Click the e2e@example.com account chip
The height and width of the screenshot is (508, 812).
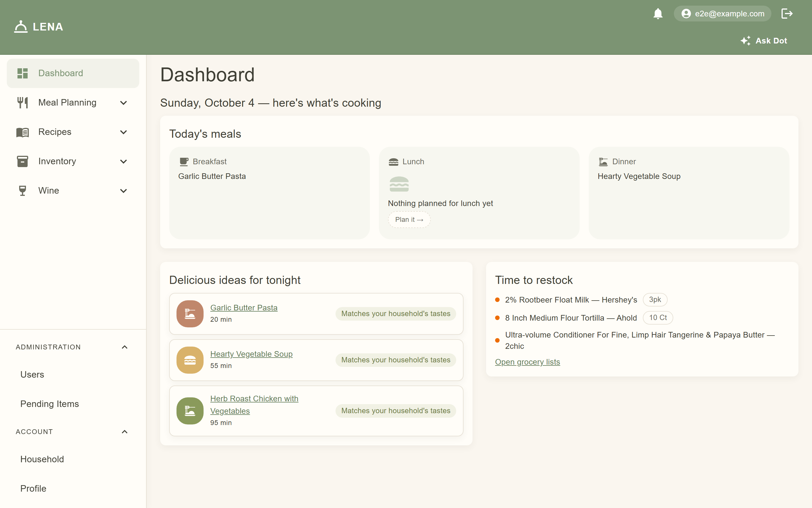(x=722, y=14)
